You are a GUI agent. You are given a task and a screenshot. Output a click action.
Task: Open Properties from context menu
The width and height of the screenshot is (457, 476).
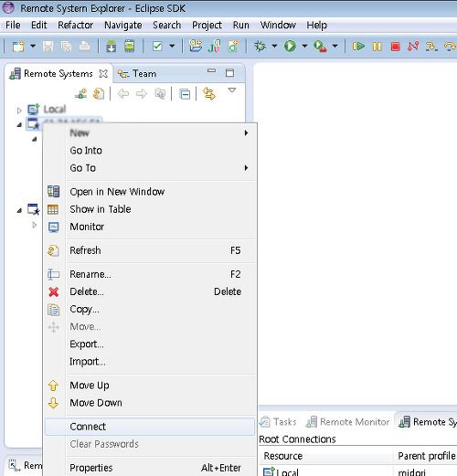click(x=150, y=468)
